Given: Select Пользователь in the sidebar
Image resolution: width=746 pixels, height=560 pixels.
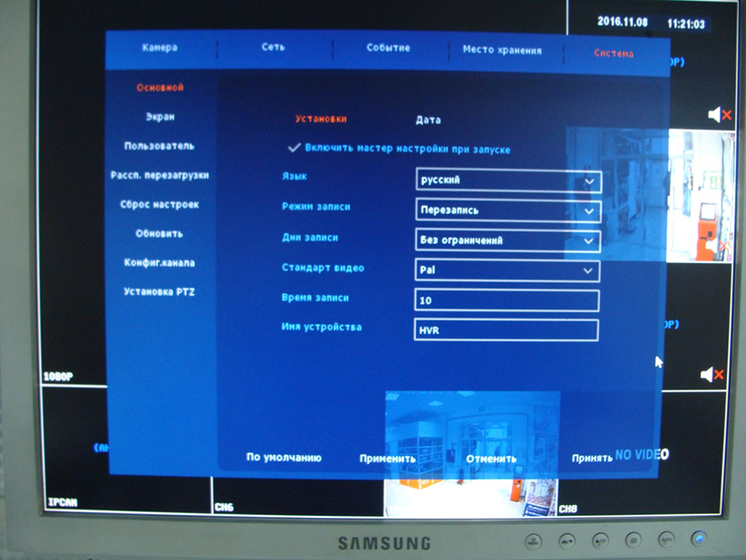Looking at the screenshot, I should 160,146.
